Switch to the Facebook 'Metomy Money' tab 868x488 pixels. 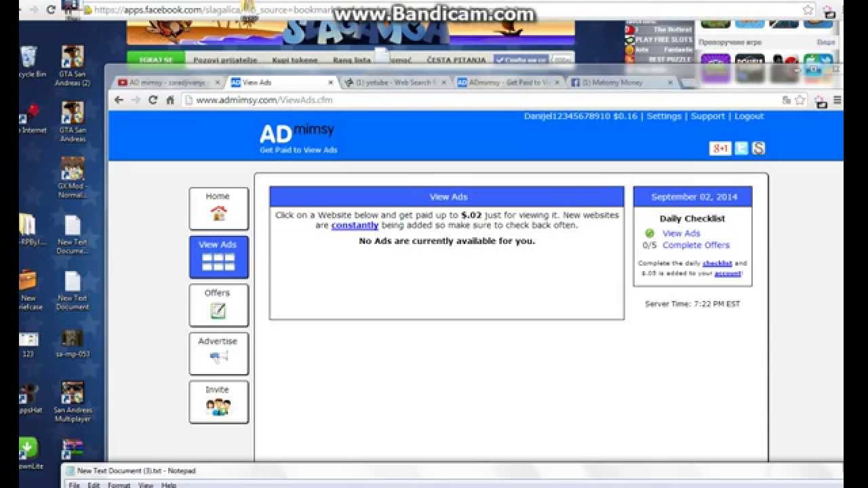click(x=622, y=83)
